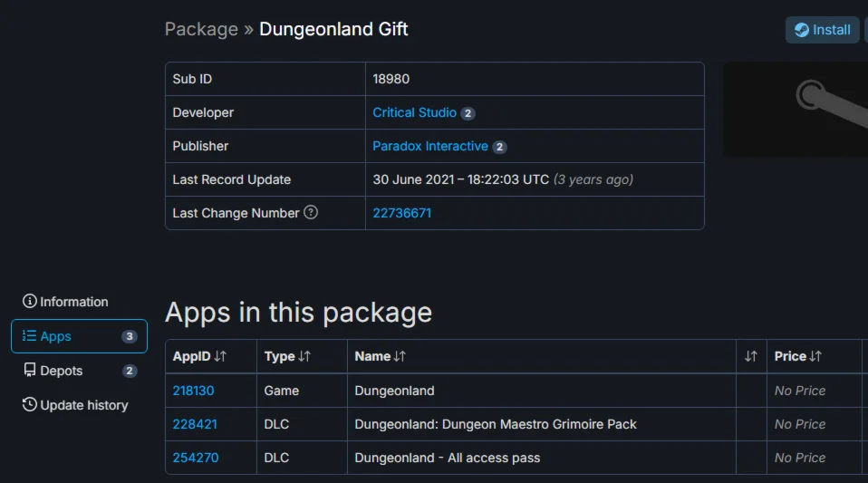
Task: Click the Update history clock icon
Action: (30, 405)
